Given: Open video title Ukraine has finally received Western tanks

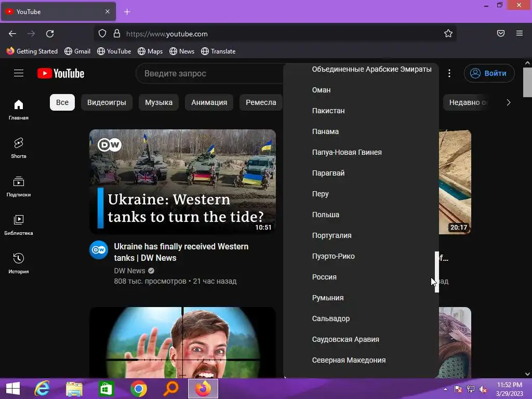Looking at the screenshot, I should [181, 252].
